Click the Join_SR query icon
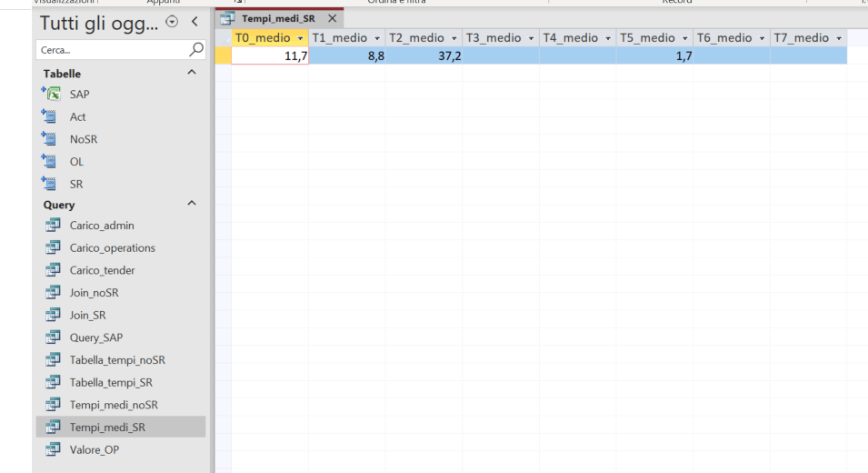The image size is (868, 473). click(x=53, y=315)
